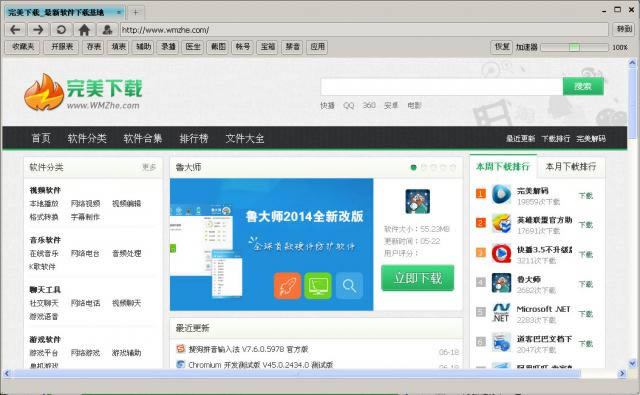The image size is (640, 395).
Task: Click the green 立即下载 button
Action: coord(418,278)
